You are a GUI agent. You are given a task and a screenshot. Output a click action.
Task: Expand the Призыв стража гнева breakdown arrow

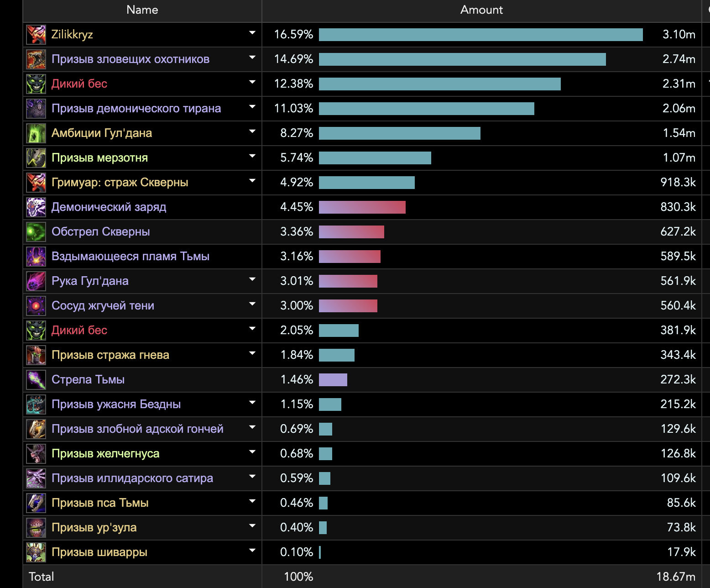tap(252, 354)
